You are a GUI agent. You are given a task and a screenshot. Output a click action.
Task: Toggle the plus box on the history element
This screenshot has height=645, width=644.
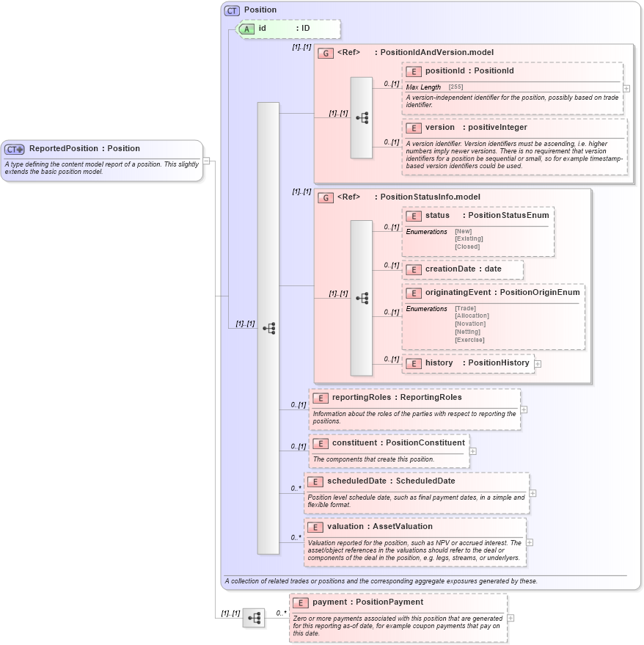click(x=538, y=362)
